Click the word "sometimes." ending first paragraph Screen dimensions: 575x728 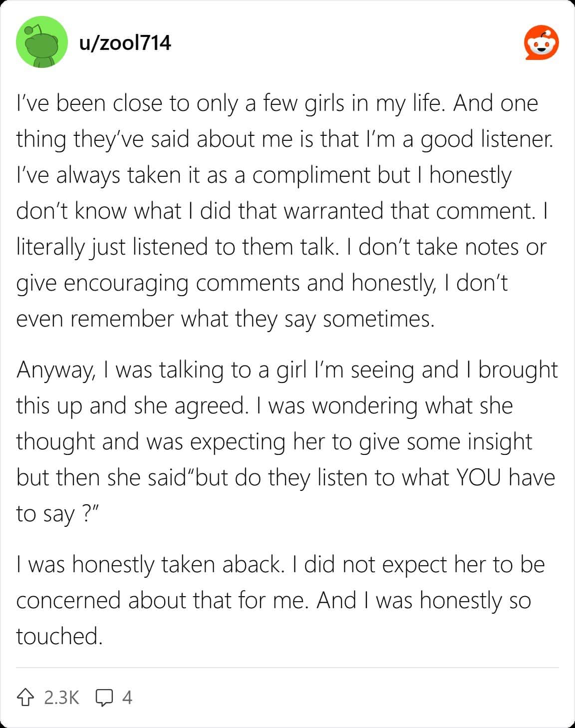tap(379, 319)
